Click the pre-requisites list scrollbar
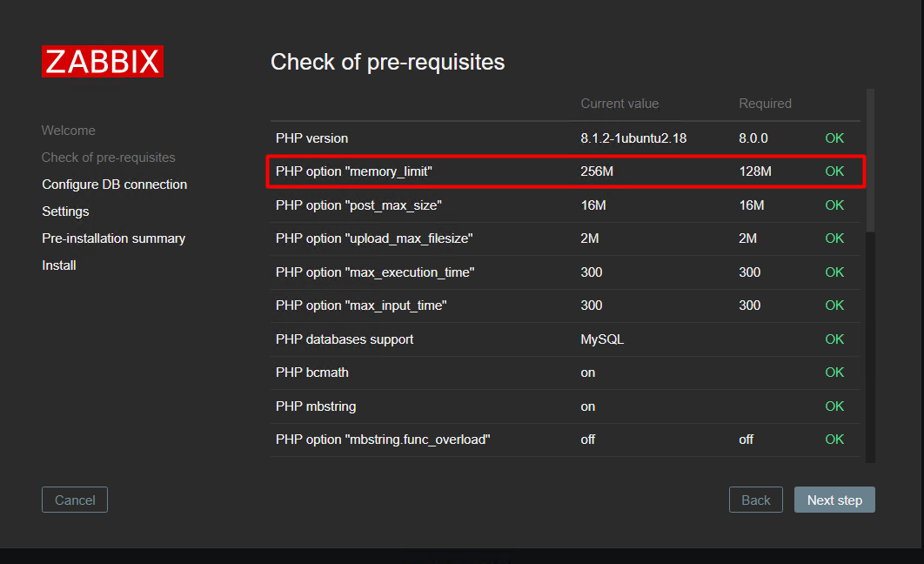 click(x=870, y=160)
